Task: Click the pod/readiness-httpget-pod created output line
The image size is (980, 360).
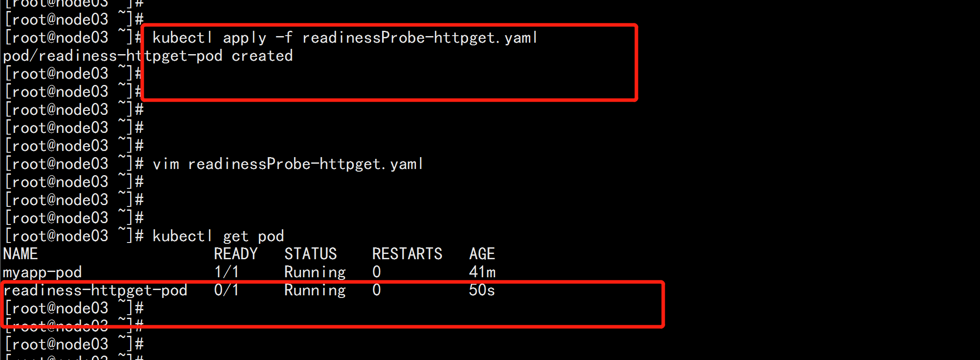Action: click(x=148, y=56)
